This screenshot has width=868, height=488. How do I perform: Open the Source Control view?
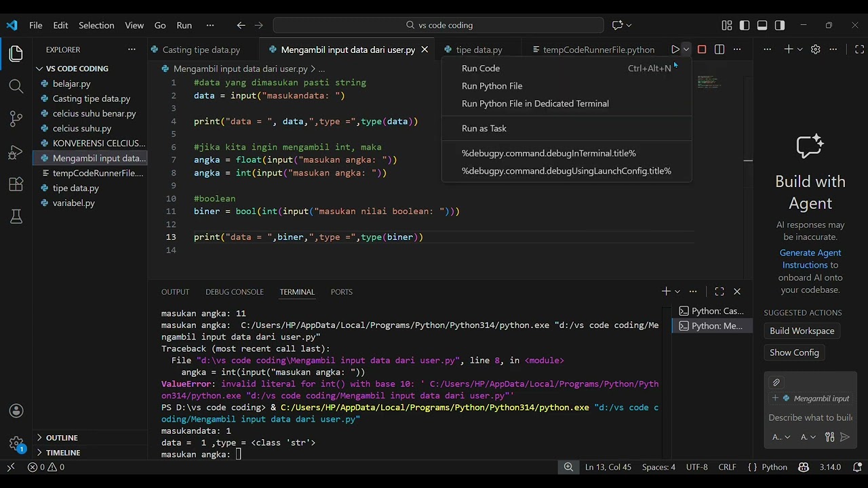16,119
